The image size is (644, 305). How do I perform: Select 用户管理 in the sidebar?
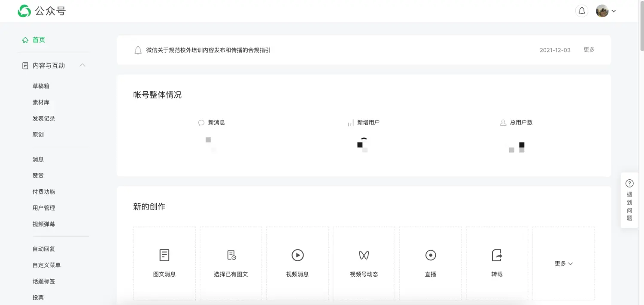[x=43, y=208]
